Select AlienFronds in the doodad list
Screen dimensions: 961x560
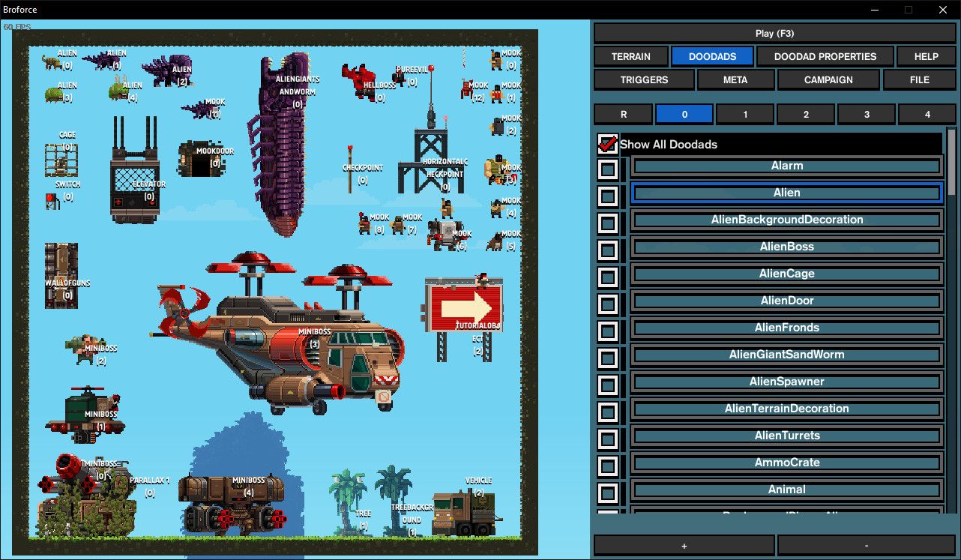[786, 328]
